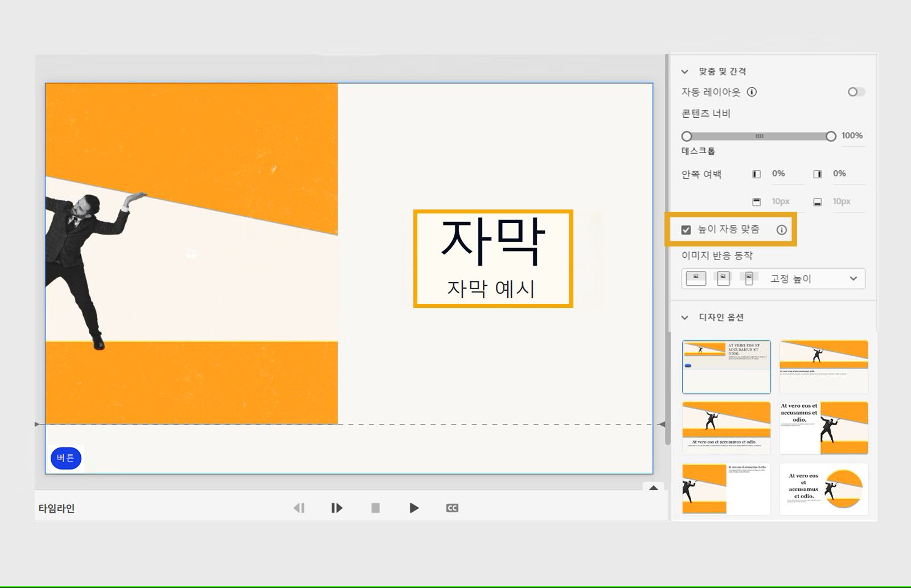911x588 pixels.
Task: Turn on the 자동 레이아웃 toggle
Action: (855, 92)
